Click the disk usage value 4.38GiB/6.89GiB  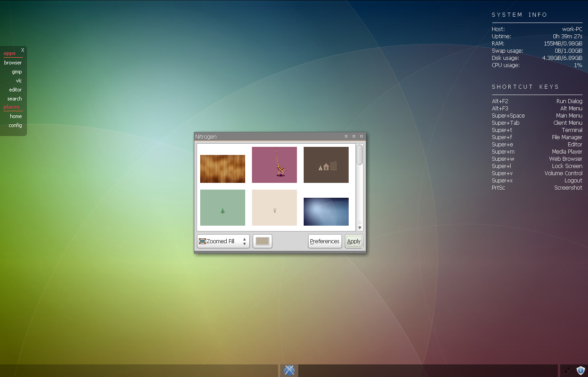click(x=562, y=58)
